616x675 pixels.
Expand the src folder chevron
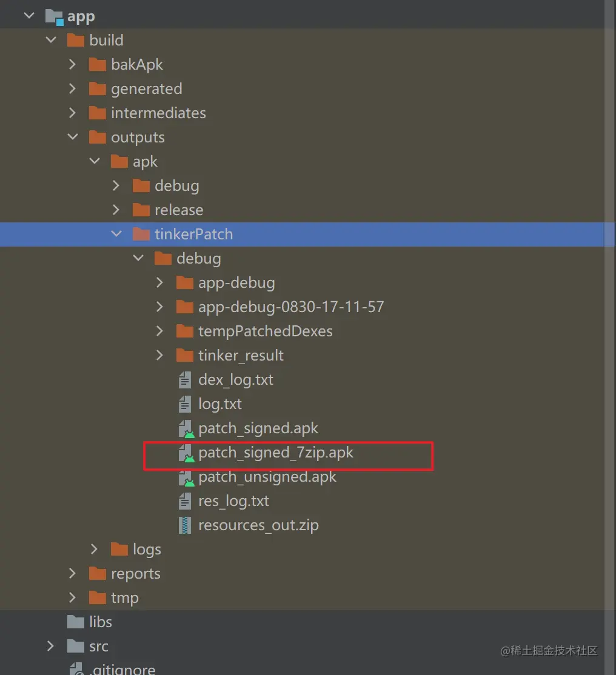[50, 646]
